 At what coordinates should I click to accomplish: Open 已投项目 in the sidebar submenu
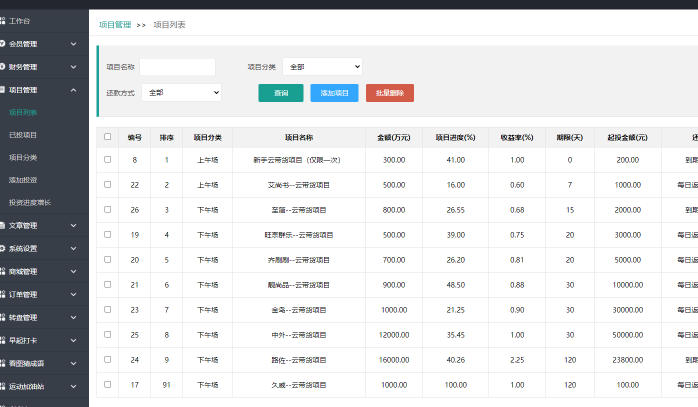tap(23, 135)
